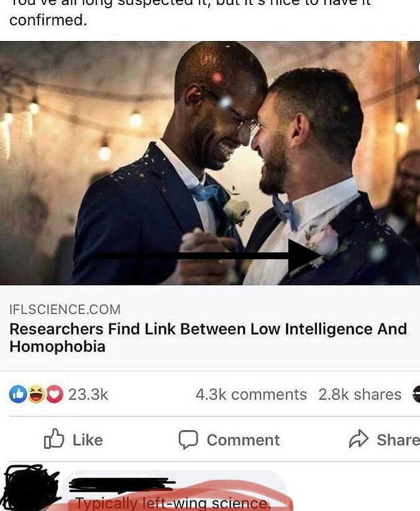Click the red heart reaction emoji

coord(55,394)
